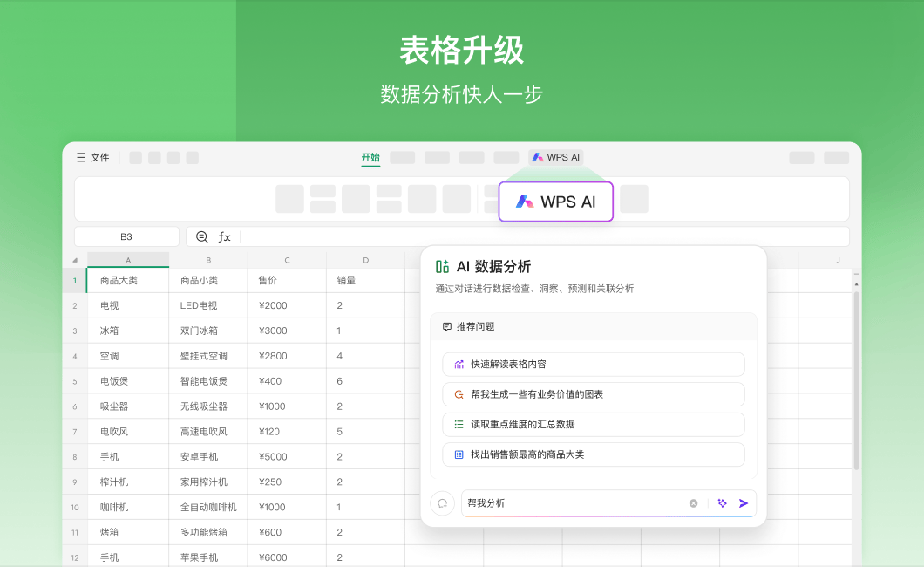Click the refresh icon beside the AI input box

[444, 503]
